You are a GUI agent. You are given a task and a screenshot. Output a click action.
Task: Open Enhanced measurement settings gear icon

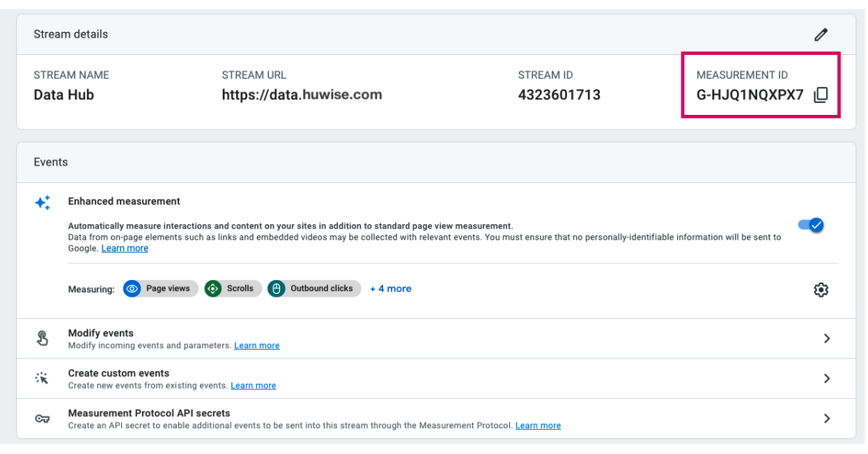(821, 290)
